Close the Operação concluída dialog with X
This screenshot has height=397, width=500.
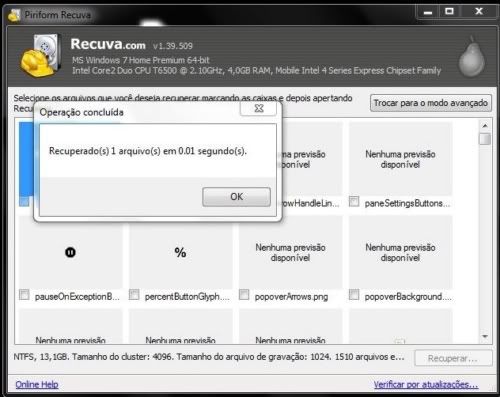pos(259,108)
